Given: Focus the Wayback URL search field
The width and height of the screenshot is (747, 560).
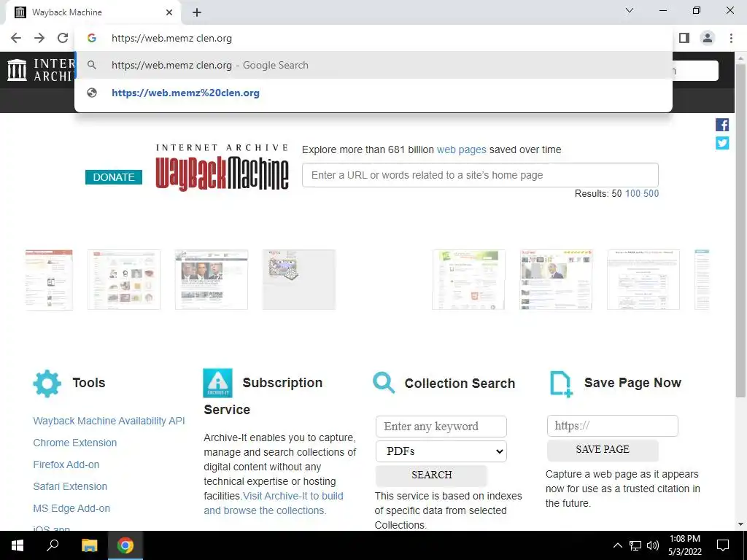Looking at the screenshot, I should [x=480, y=175].
